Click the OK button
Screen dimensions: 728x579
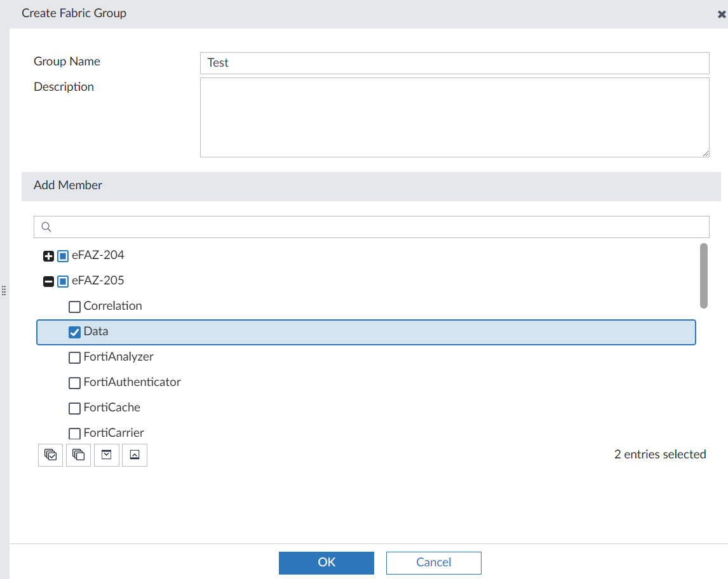327,562
